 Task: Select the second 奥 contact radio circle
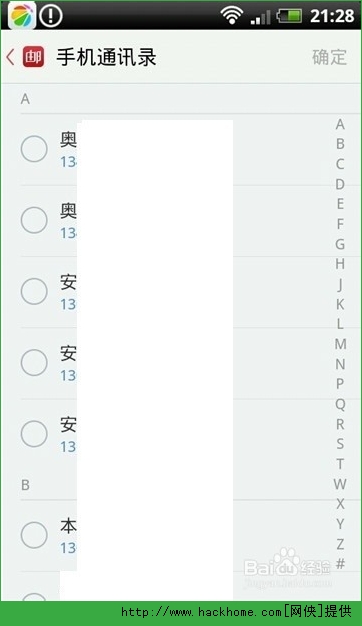tap(34, 220)
